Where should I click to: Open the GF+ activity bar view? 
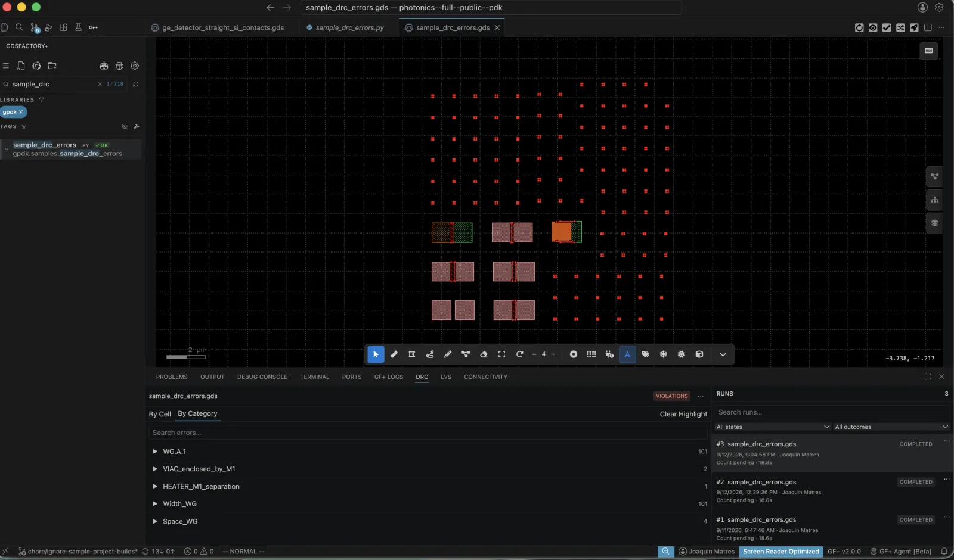[x=93, y=27]
